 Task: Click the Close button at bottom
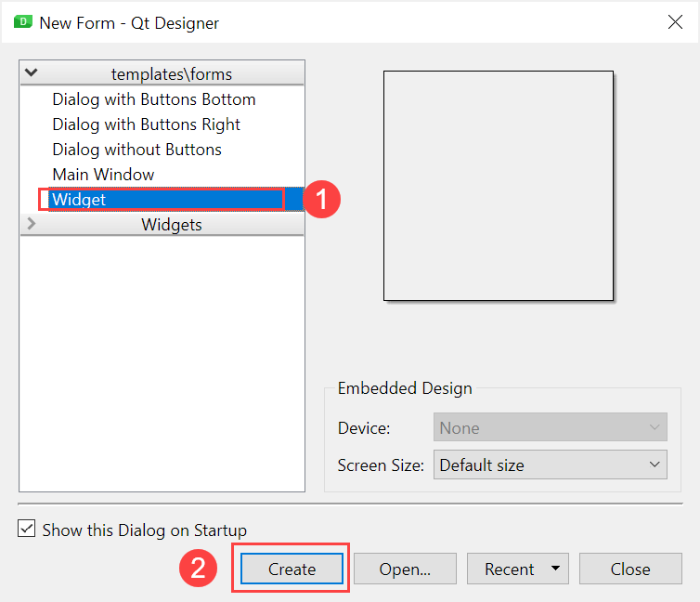(630, 569)
